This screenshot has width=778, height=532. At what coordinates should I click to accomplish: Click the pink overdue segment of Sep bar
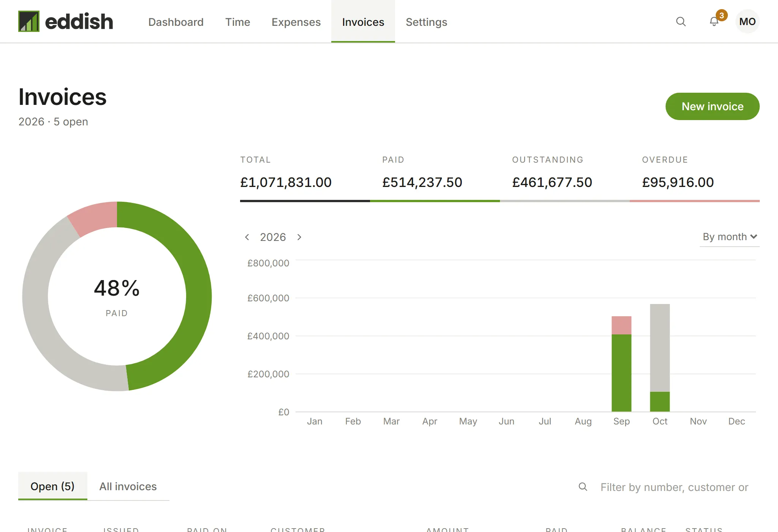click(621, 325)
